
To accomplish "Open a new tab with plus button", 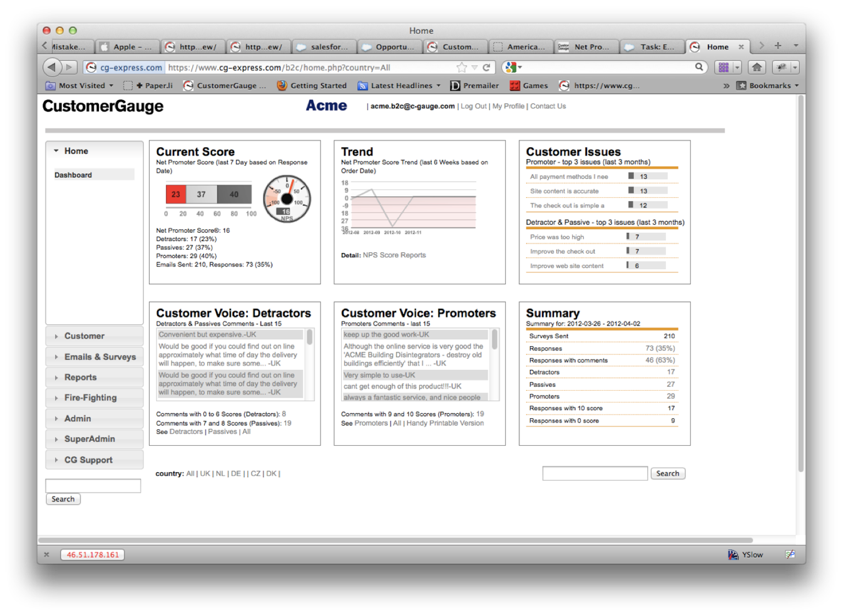I will [778, 46].
